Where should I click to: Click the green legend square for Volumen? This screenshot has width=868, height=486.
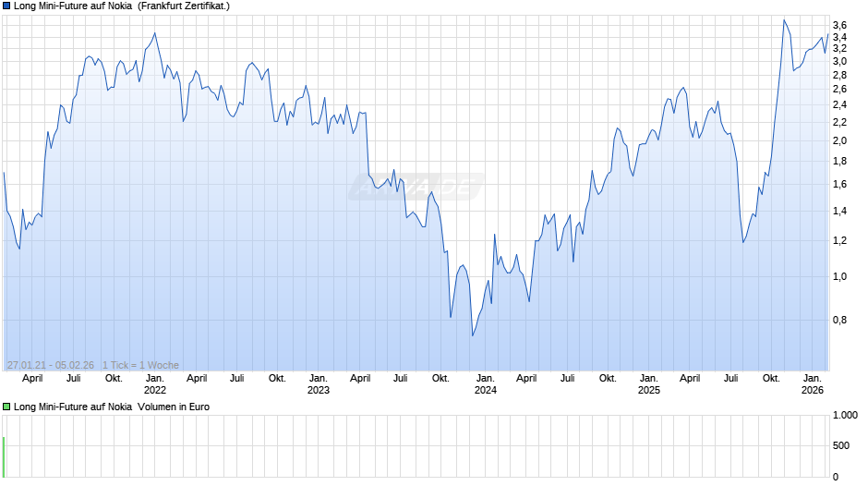click(6, 407)
